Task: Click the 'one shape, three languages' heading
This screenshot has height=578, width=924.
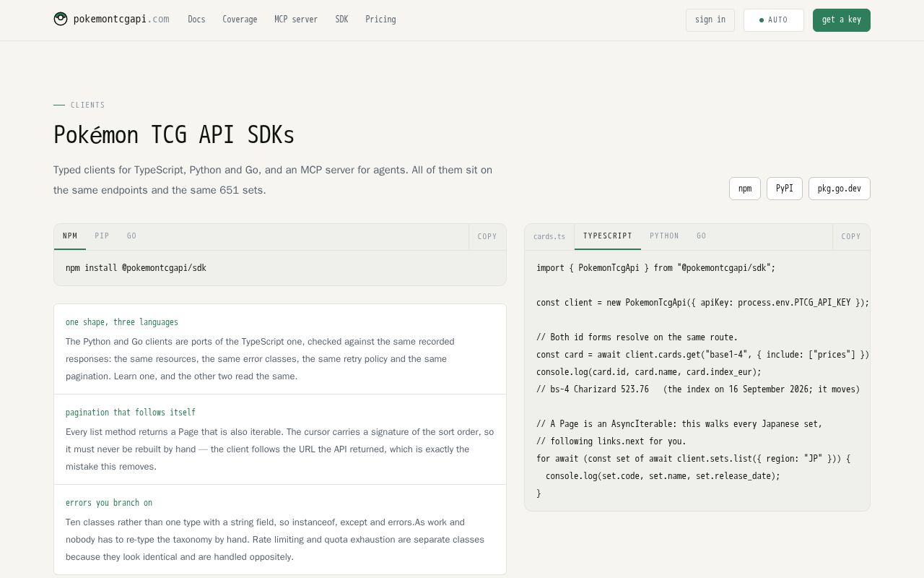Action: click(x=122, y=322)
